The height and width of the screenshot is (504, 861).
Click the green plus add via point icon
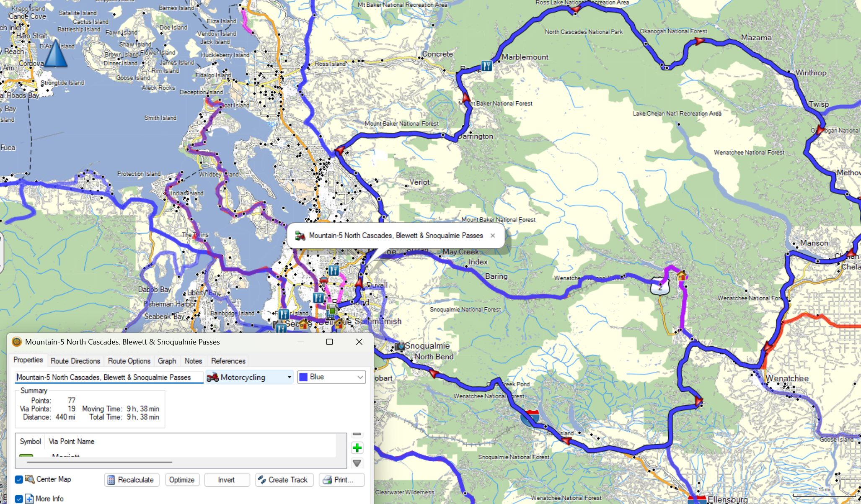pyautogui.click(x=357, y=448)
